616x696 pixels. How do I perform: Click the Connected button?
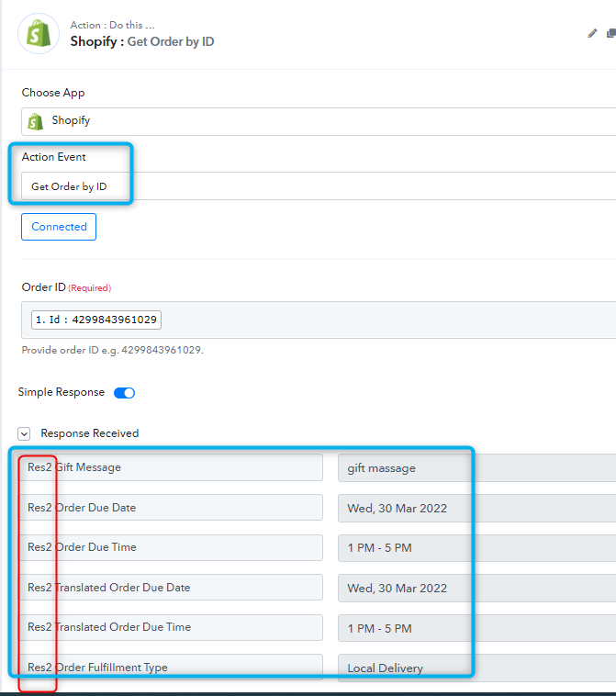[x=59, y=227]
